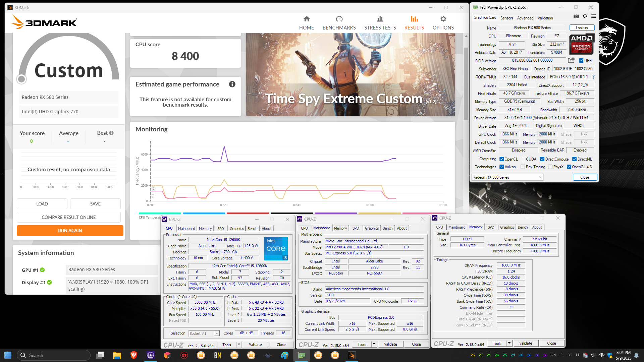
Task: Expand the Tools arrow in the CPU-Z Memory window
Action: coord(509,343)
